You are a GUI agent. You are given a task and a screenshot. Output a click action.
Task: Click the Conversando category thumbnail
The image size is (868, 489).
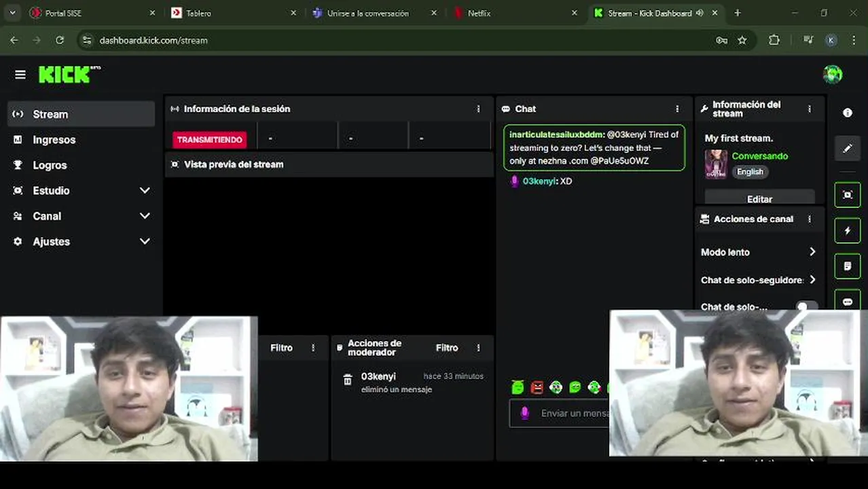(x=716, y=164)
